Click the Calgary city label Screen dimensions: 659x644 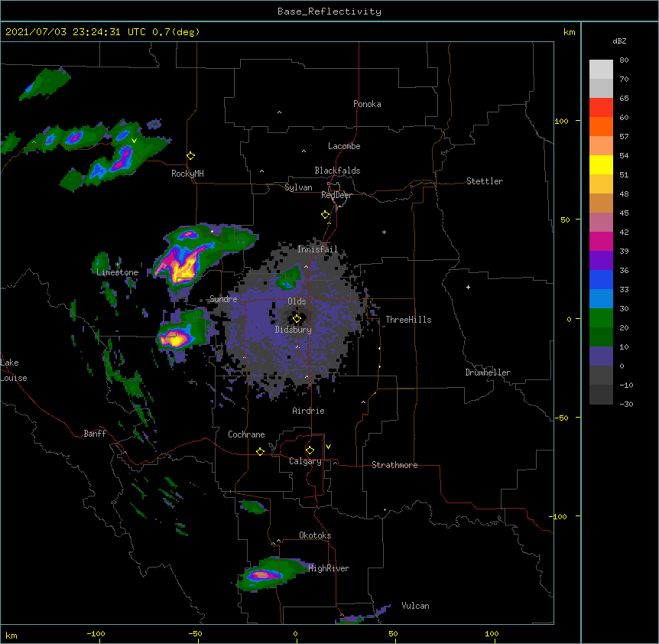[305, 461]
